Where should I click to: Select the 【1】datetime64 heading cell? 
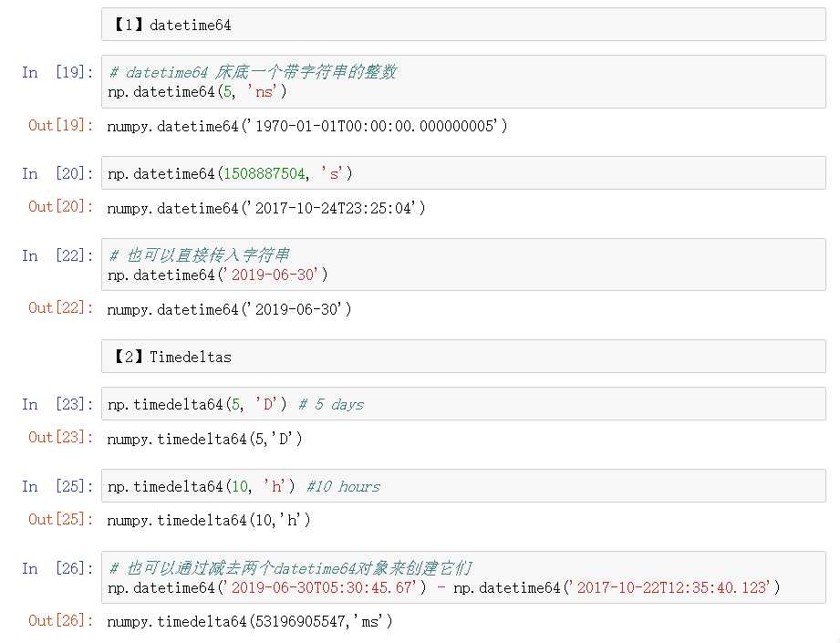click(463, 25)
